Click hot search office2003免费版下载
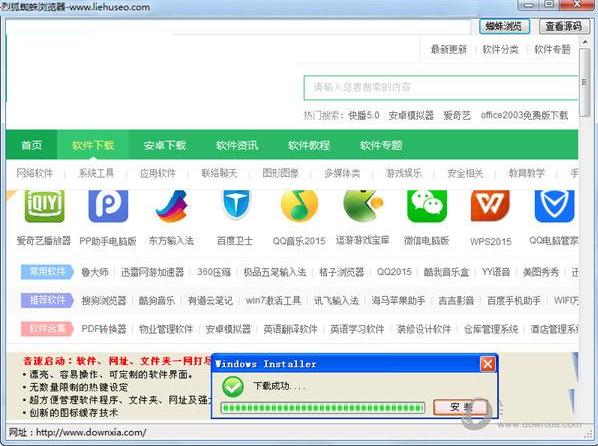598x446 pixels. (x=524, y=115)
